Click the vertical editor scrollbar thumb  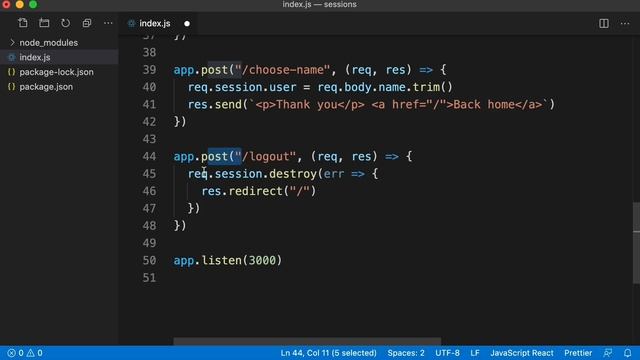(636, 242)
